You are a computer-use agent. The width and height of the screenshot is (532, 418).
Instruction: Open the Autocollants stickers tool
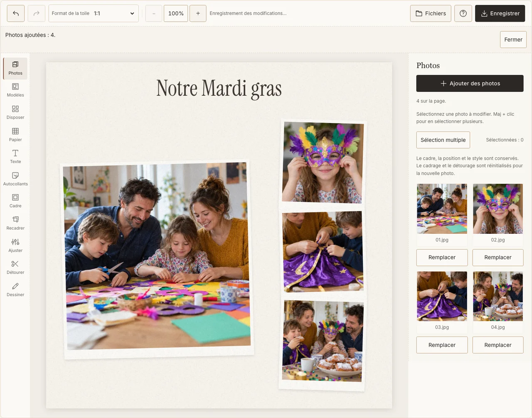15,179
